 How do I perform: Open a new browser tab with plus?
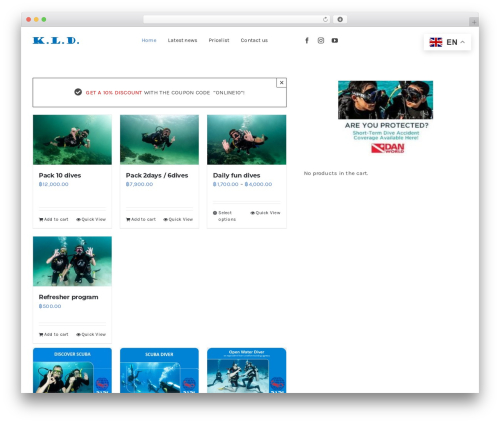pyautogui.click(x=474, y=22)
